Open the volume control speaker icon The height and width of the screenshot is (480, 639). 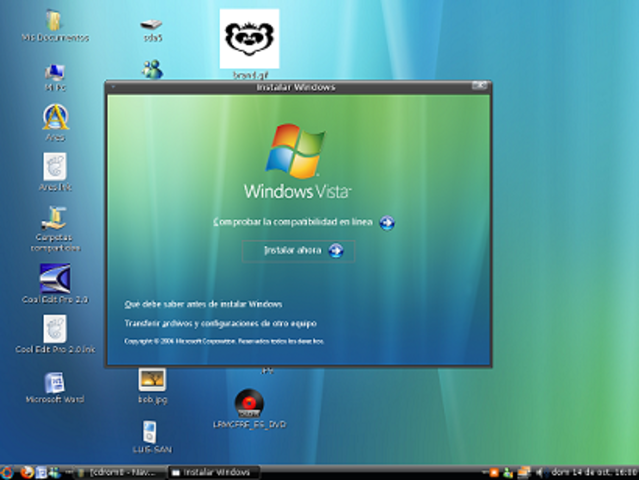pos(540,473)
